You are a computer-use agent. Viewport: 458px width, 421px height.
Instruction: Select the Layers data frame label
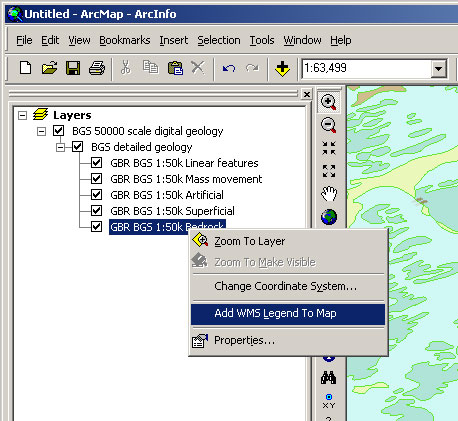pos(72,115)
